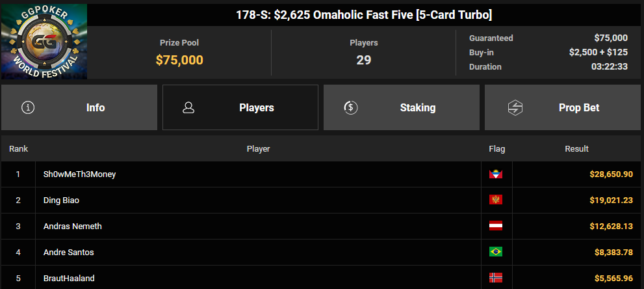Click the GGPoker World Festival logo

pos(44,41)
